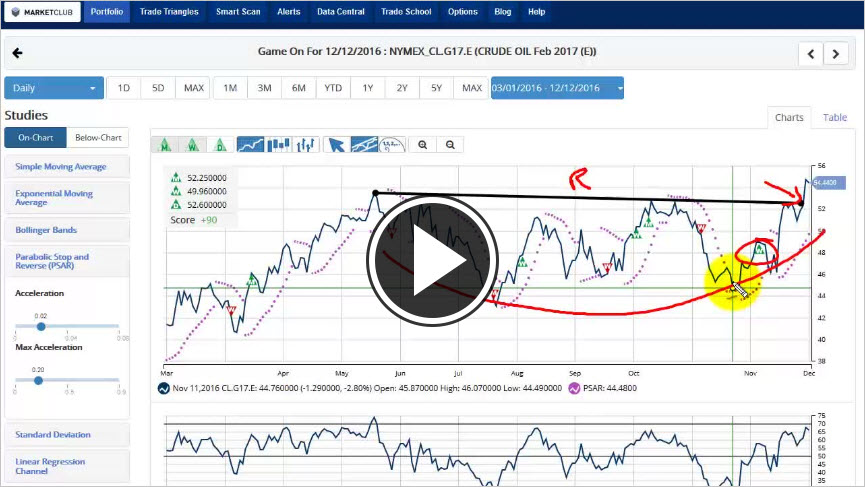Image resolution: width=865 pixels, height=487 pixels.
Task: Open the Daily interval dropdown
Action: coord(54,88)
